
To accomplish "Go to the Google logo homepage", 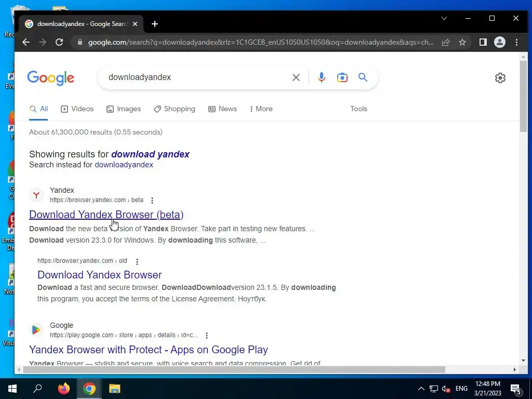I will point(50,78).
